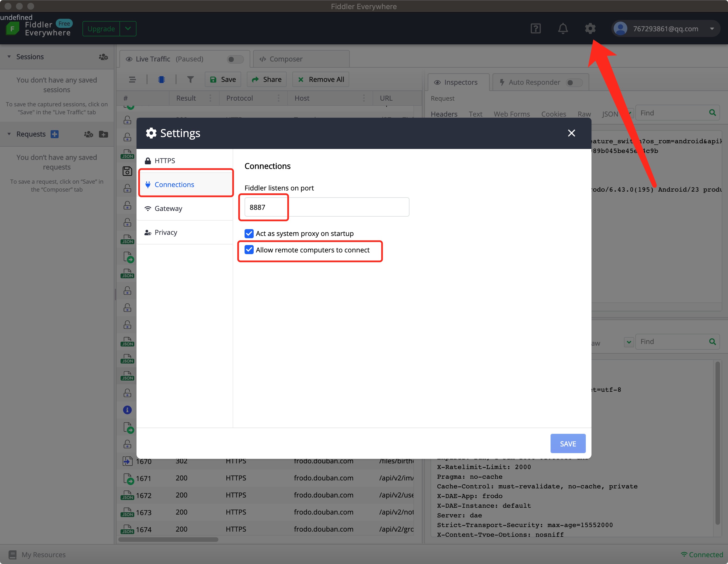
Task: Open the help question mark icon
Action: click(535, 29)
